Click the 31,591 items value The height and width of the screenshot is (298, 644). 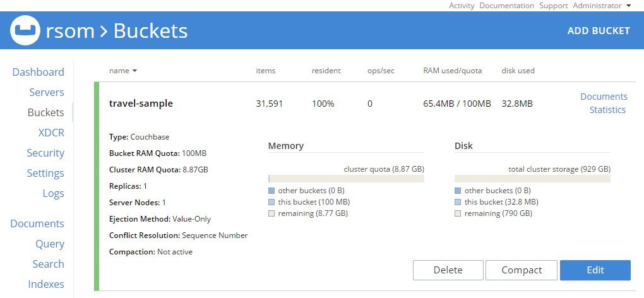coord(270,104)
